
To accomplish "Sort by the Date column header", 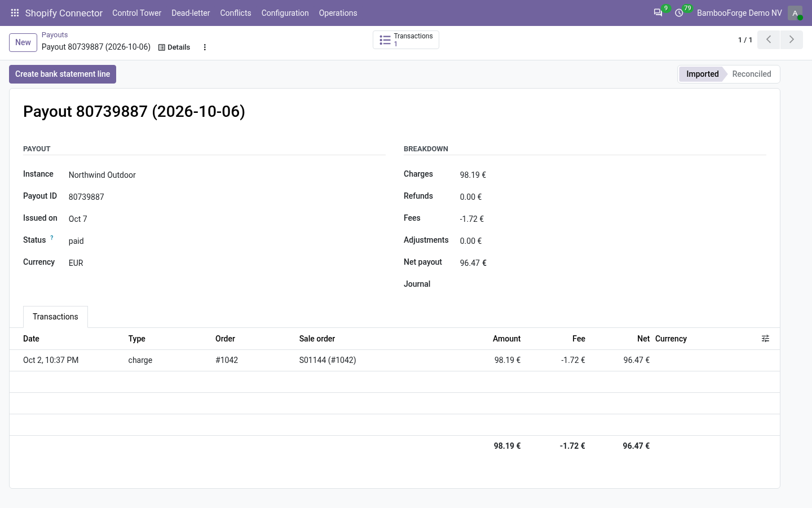I will pos(31,339).
